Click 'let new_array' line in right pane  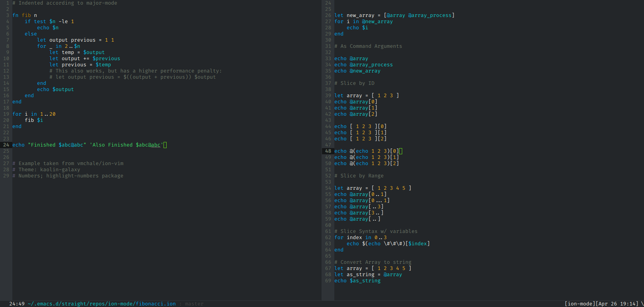pos(394,15)
